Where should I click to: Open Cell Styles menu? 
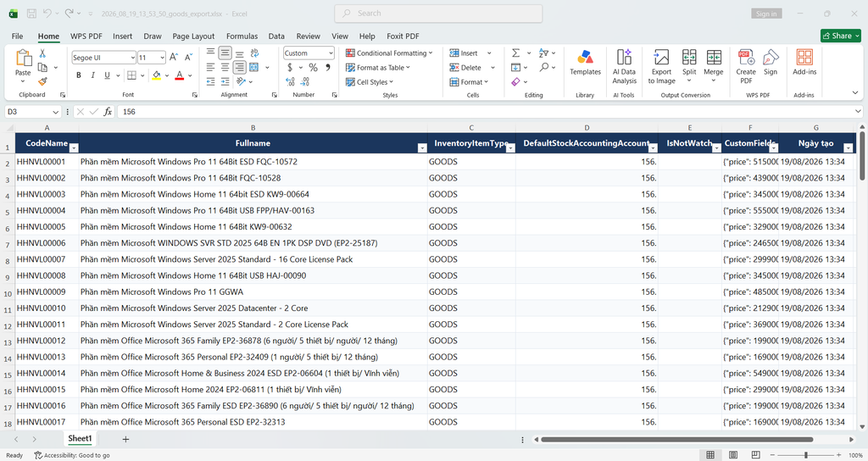click(370, 82)
